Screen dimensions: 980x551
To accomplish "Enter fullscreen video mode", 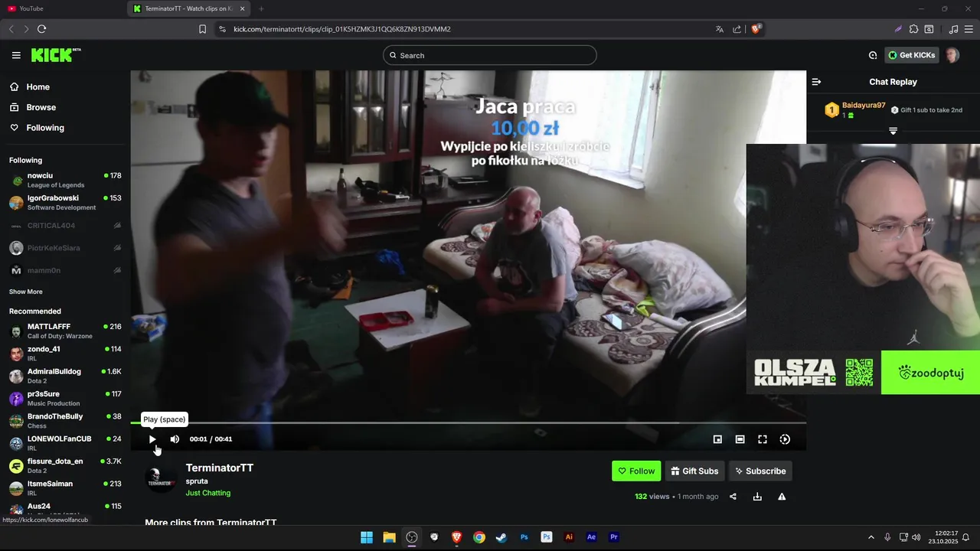I will point(763,439).
